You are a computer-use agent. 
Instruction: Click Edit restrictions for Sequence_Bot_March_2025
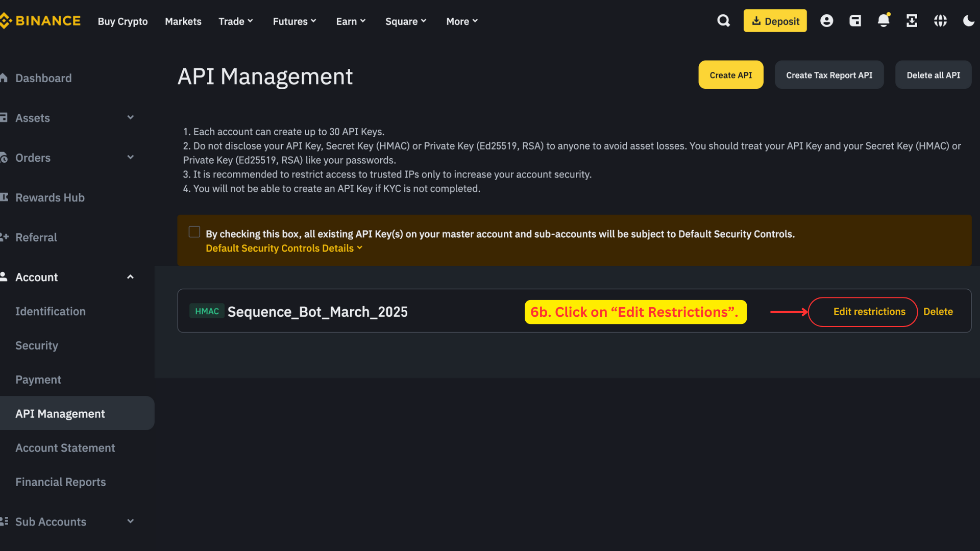point(869,312)
